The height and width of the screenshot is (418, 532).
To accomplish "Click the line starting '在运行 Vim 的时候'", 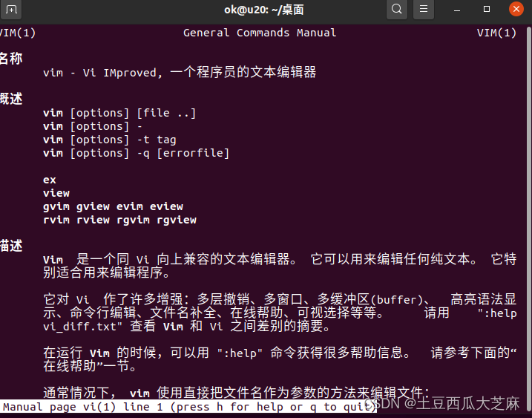I will coord(280,353).
